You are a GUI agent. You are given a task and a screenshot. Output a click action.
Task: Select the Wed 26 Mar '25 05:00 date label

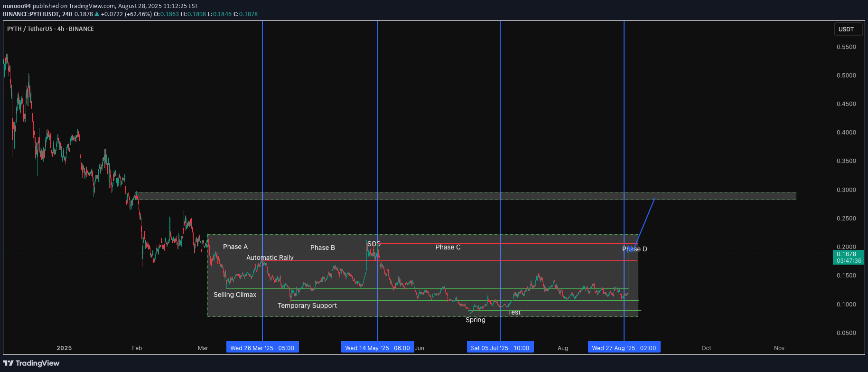pos(262,348)
